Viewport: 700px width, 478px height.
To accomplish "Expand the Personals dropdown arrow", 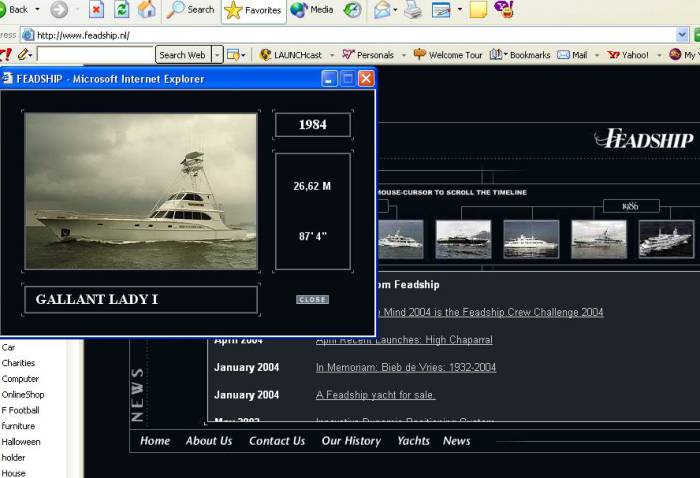I will click(404, 55).
